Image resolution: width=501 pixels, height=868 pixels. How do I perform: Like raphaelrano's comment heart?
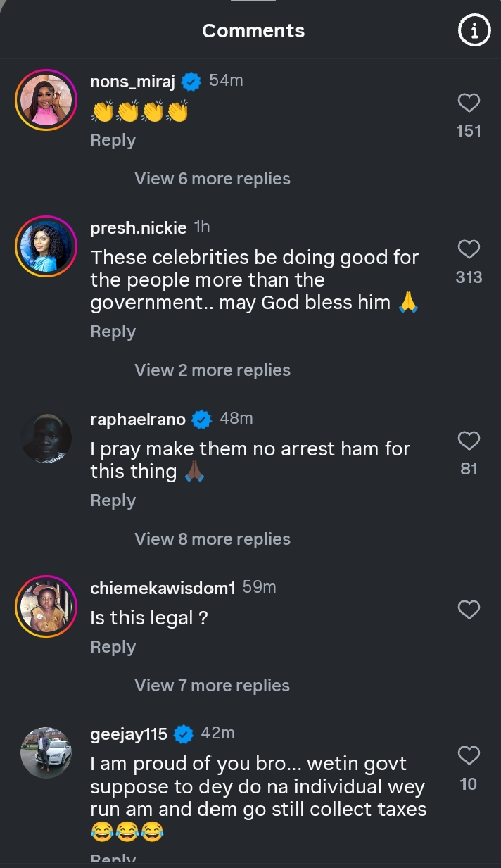pos(469,441)
